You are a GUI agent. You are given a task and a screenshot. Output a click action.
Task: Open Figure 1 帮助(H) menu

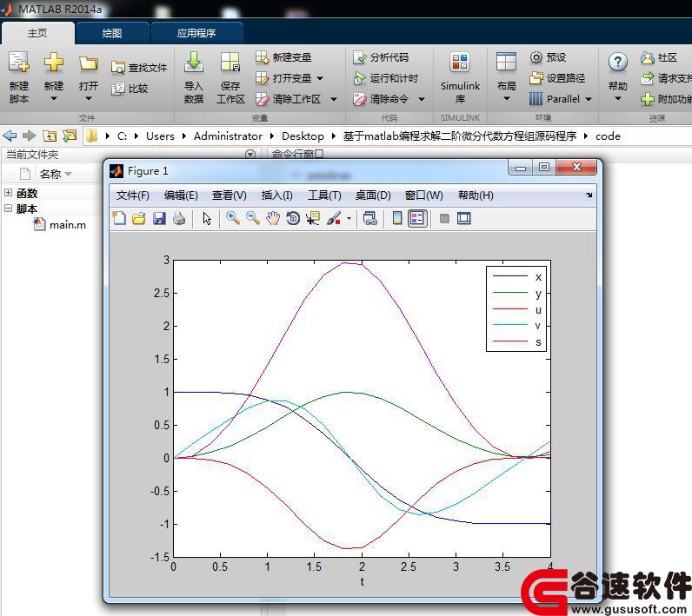[x=476, y=195]
